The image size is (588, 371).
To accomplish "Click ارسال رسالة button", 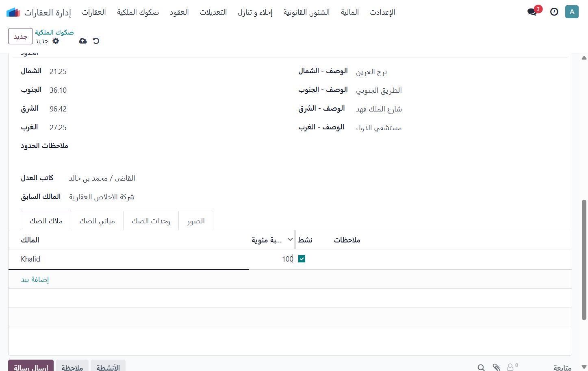I will (x=31, y=366).
